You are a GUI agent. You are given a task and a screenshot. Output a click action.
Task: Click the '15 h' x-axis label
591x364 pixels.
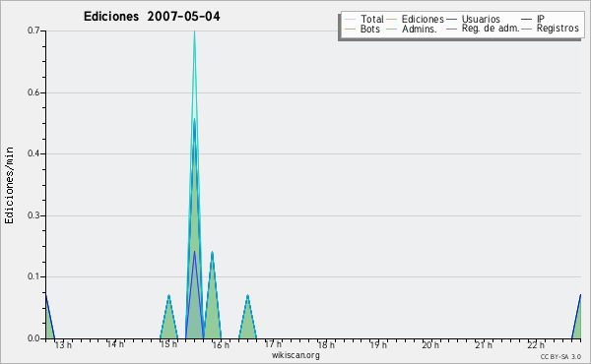[168, 344]
